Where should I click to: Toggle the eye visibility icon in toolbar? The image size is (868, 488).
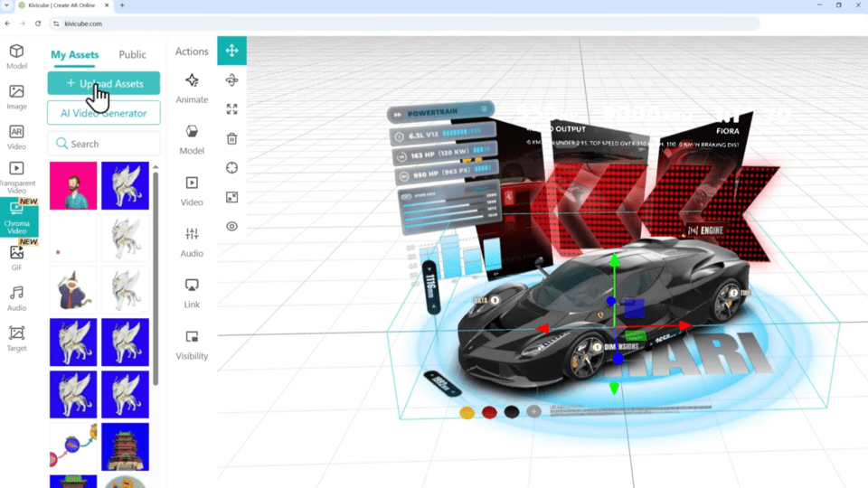(x=232, y=226)
